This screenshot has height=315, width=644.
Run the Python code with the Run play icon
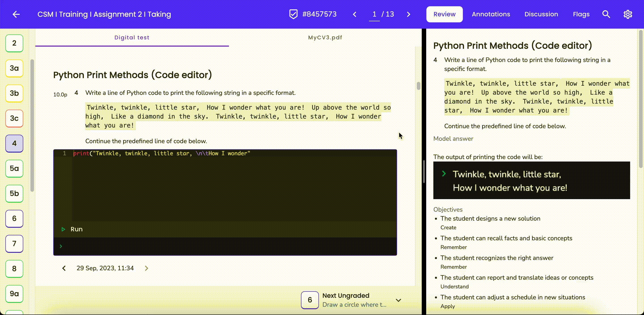pos(63,229)
